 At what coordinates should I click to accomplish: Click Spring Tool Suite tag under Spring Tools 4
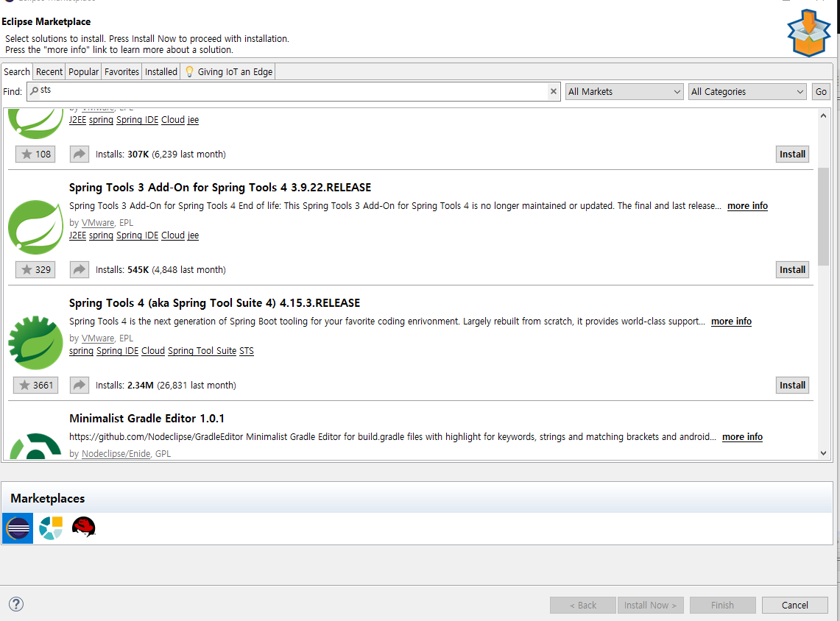[202, 351]
